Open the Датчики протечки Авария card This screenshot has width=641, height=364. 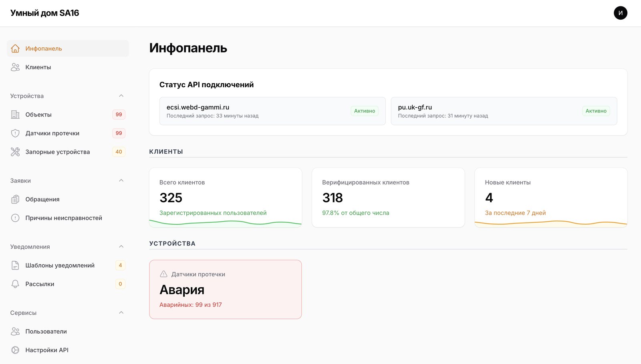pyautogui.click(x=226, y=290)
